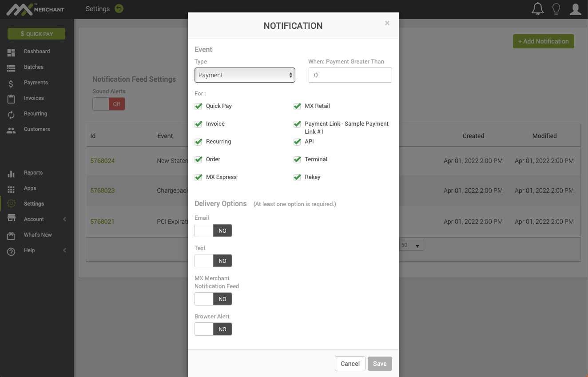Open notification link 5768024
The width and height of the screenshot is (588, 377).
[103, 161]
